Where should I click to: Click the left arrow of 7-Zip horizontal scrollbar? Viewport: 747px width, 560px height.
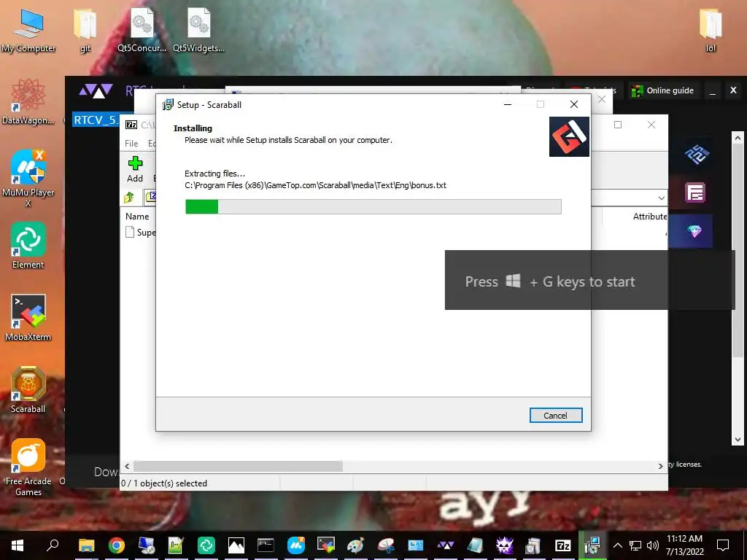(127, 466)
